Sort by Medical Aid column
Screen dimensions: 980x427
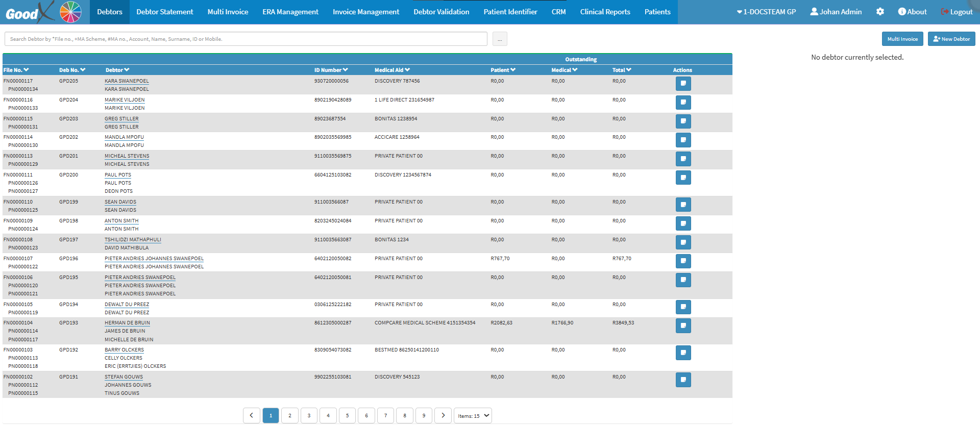tap(392, 70)
